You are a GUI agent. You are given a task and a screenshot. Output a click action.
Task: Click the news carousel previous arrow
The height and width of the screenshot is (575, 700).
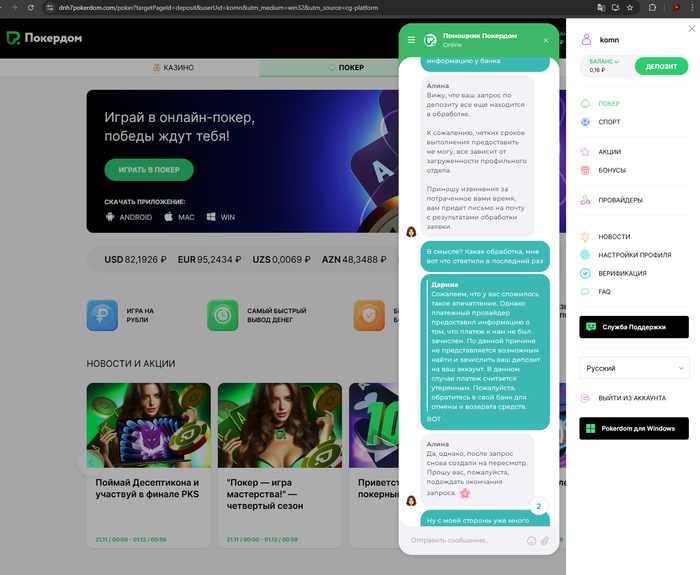coord(91,463)
